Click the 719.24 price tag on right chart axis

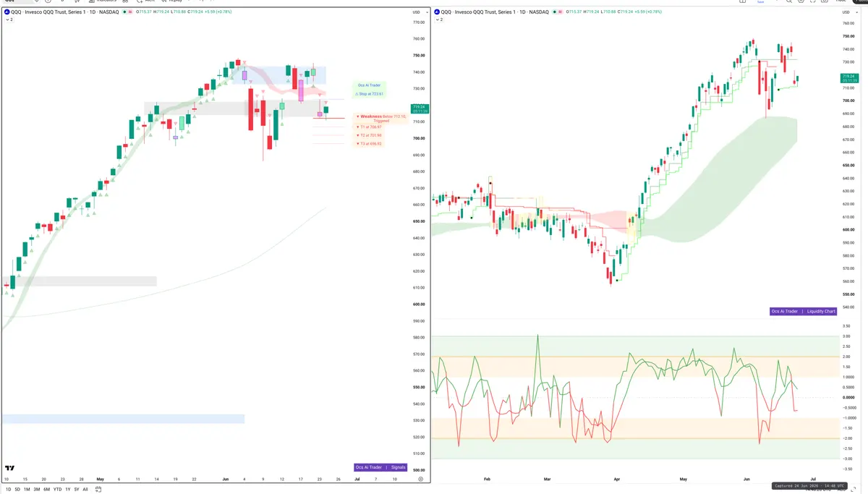[x=848, y=78]
